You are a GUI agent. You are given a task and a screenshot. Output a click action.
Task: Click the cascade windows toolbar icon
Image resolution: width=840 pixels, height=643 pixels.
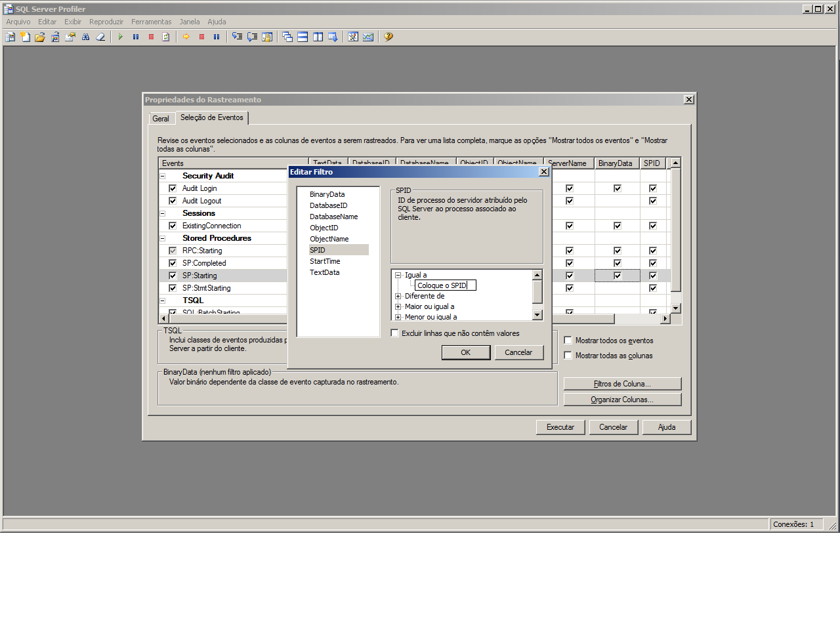coord(287,37)
